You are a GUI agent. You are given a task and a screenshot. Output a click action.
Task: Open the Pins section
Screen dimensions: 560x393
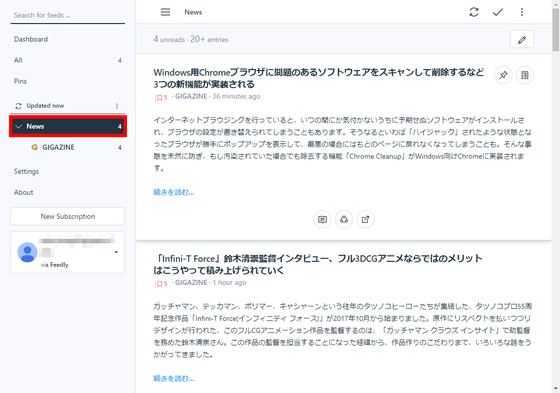[x=20, y=81]
